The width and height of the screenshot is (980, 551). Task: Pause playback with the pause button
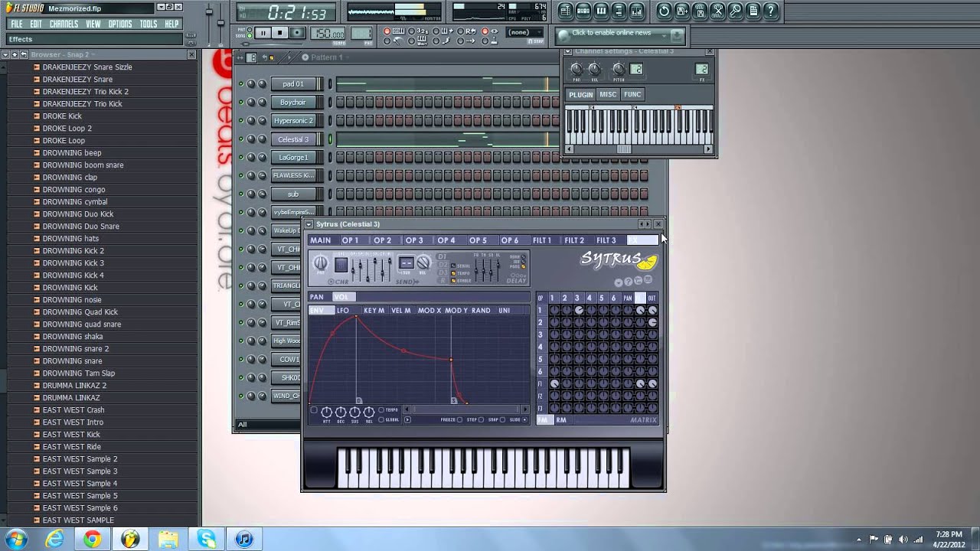pyautogui.click(x=263, y=33)
